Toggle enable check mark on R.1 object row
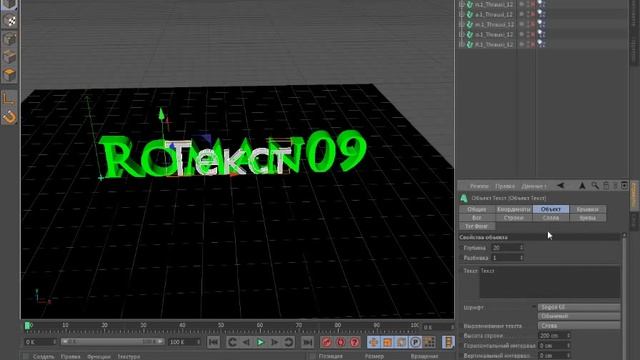Viewport: 640px width, 360px height. tap(532, 44)
